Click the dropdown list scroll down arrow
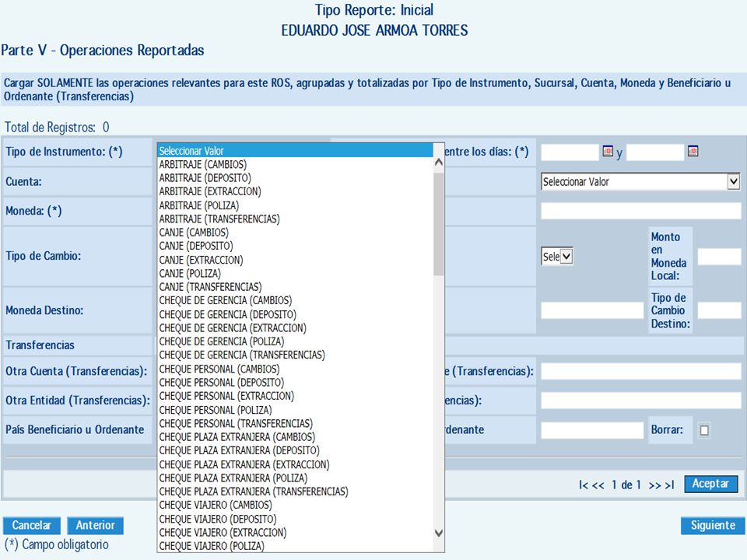The width and height of the screenshot is (747, 560). coord(439,534)
